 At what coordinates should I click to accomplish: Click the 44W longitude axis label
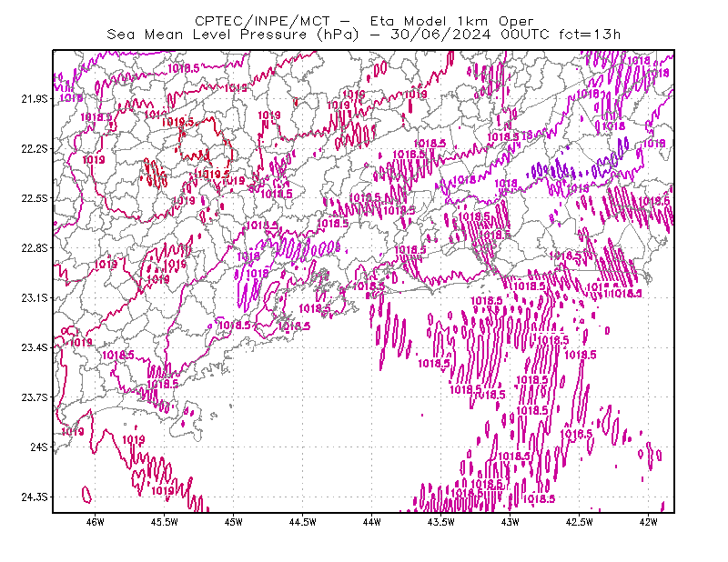click(372, 522)
